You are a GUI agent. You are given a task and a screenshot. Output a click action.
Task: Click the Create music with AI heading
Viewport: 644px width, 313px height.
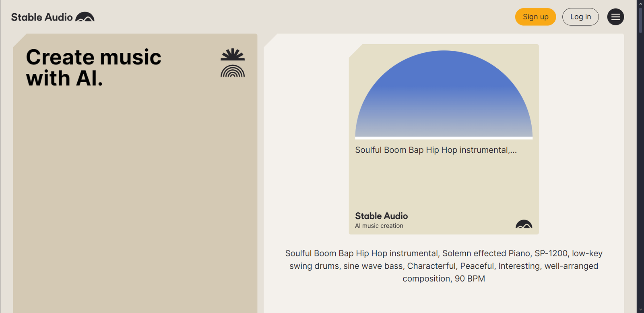(93, 67)
